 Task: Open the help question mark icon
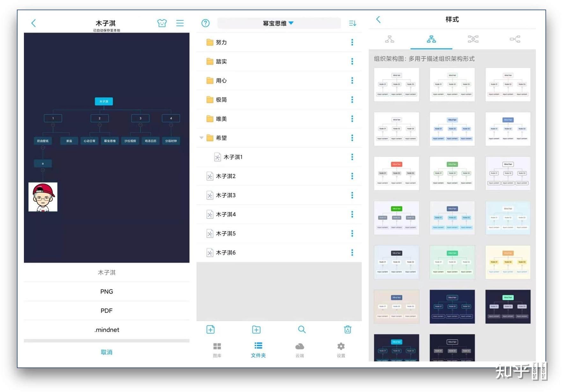pyautogui.click(x=205, y=23)
